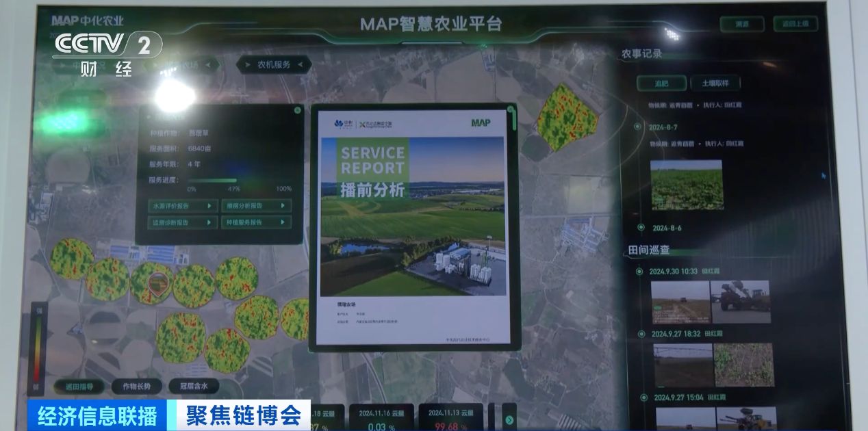Select the 2024.11.13 cloud cover card

[x=450, y=417]
